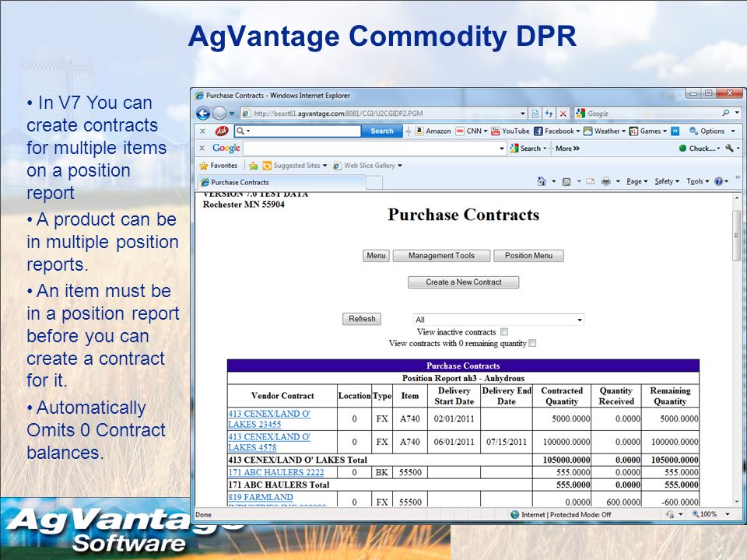Click the Home icon in command bar
The image size is (747, 560).
pos(542,181)
